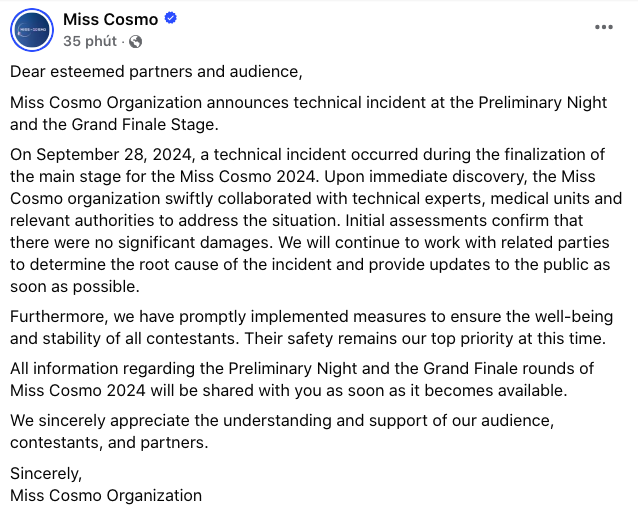The image size is (638, 522).
Task: Open the Miss Cosmo profile picture
Action: pos(31,29)
